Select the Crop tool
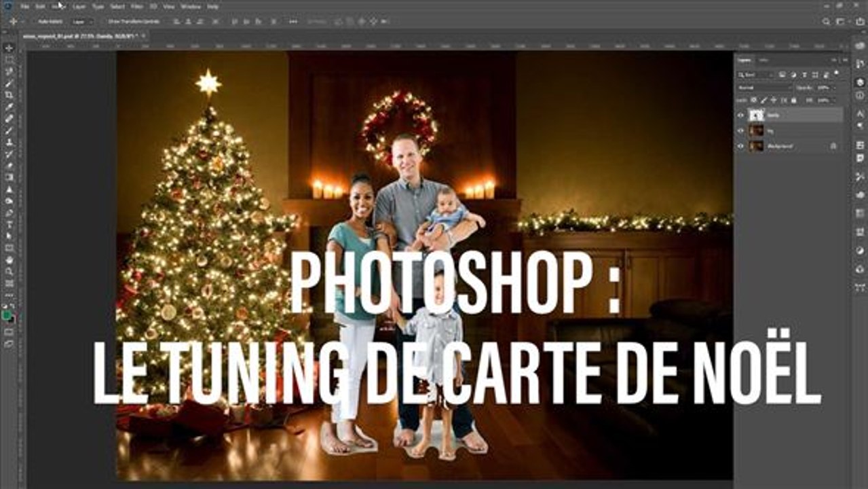Image resolution: width=868 pixels, height=489 pixels. click(9, 94)
